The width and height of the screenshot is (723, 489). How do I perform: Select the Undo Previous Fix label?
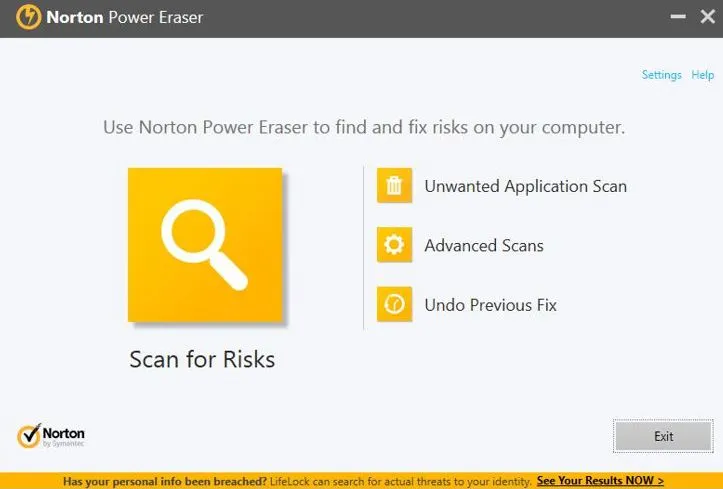point(490,305)
